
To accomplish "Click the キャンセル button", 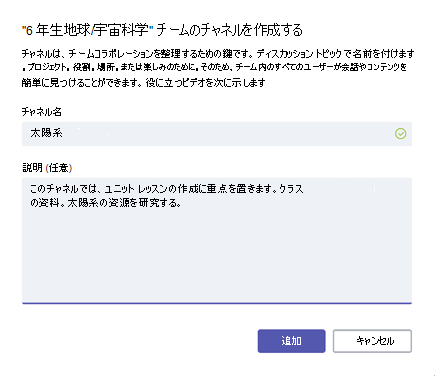I will coord(372,341).
